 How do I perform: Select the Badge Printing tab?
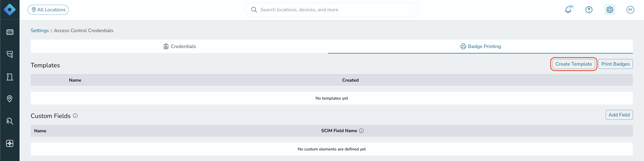480,46
